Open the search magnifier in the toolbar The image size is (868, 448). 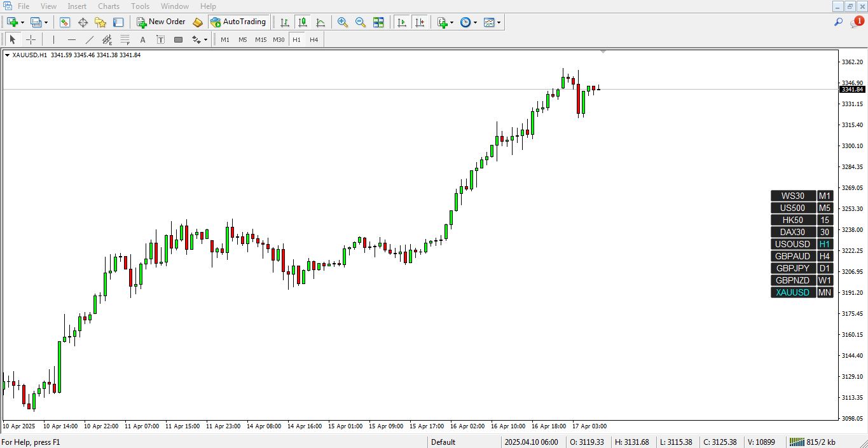839,22
